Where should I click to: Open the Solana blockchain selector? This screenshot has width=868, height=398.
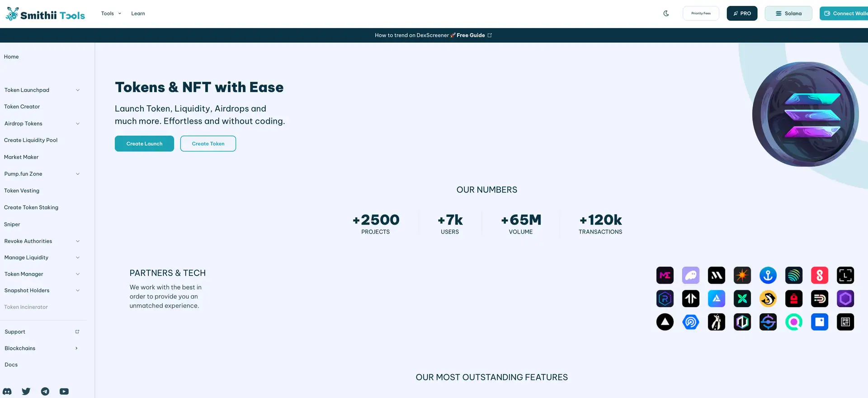[788, 14]
